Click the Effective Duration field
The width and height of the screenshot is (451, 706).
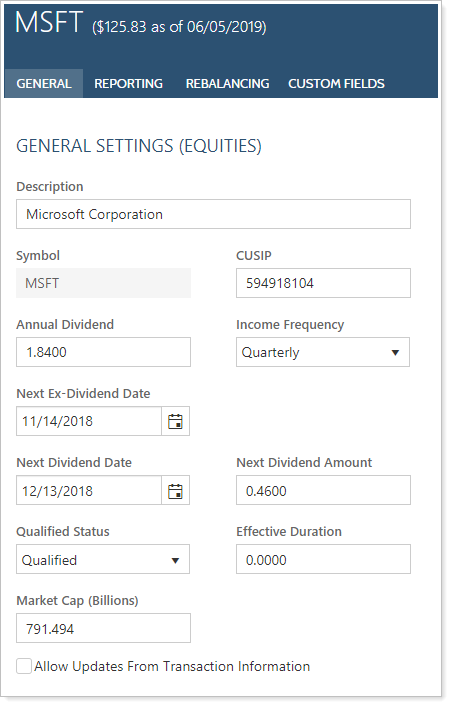pos(323,559)
